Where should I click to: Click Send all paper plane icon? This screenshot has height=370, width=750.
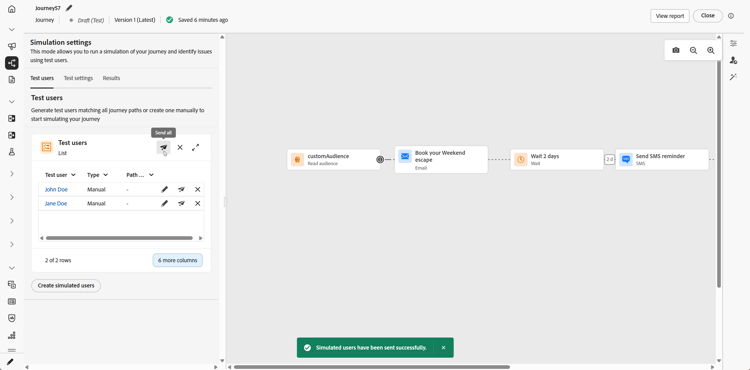(x=164, y=147)
